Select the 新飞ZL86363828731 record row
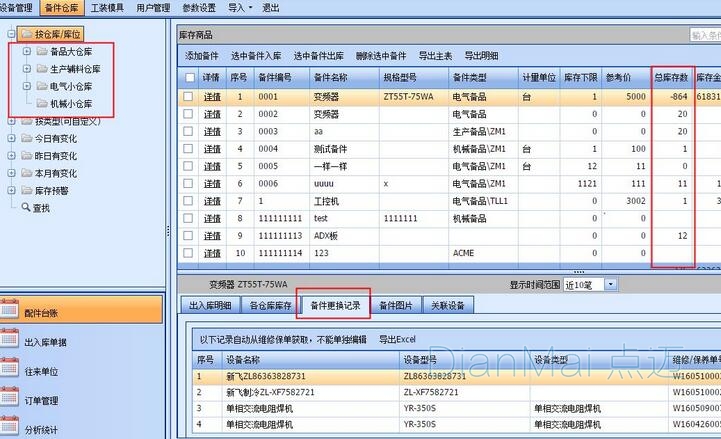 [456, 376]
